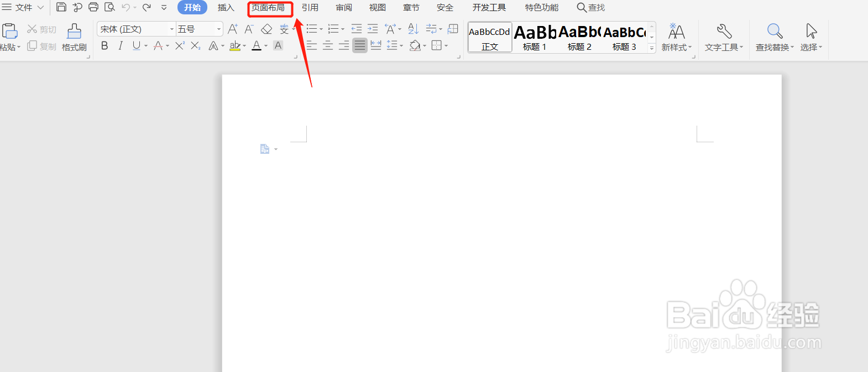Viewport: 868px width, 372px height.
Task: Select the 正文 style
Action: [x=490, y=38]
